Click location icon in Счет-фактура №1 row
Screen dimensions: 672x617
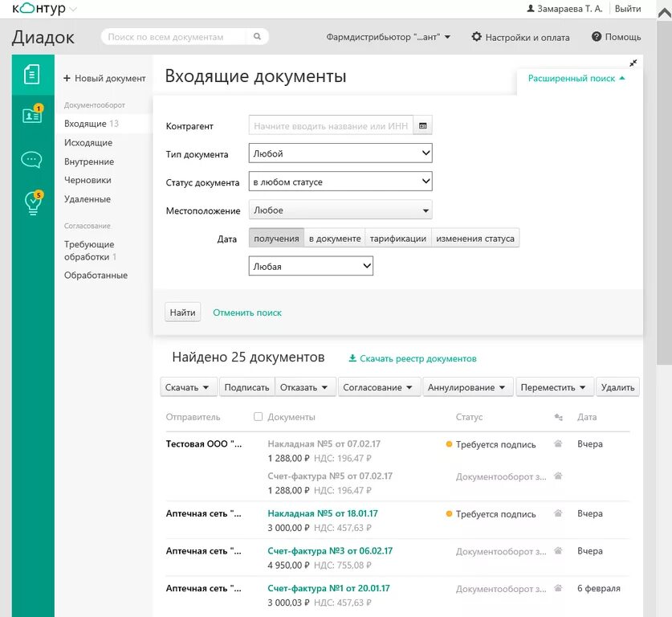coord(557,588)
